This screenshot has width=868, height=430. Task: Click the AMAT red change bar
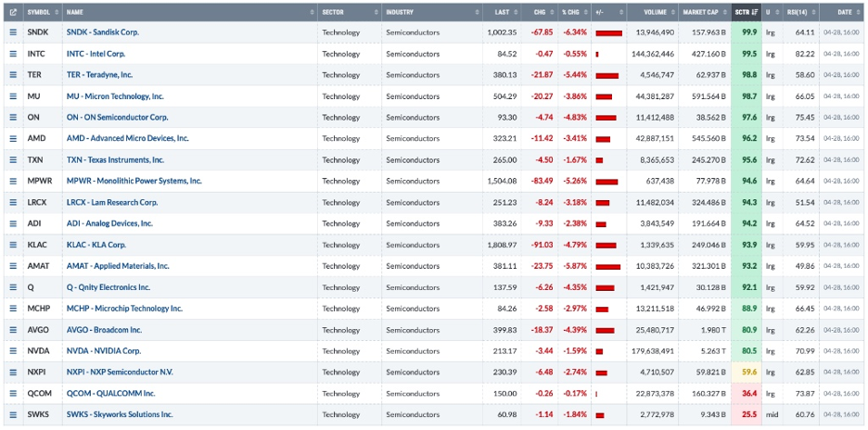click(x=607, y=267)
